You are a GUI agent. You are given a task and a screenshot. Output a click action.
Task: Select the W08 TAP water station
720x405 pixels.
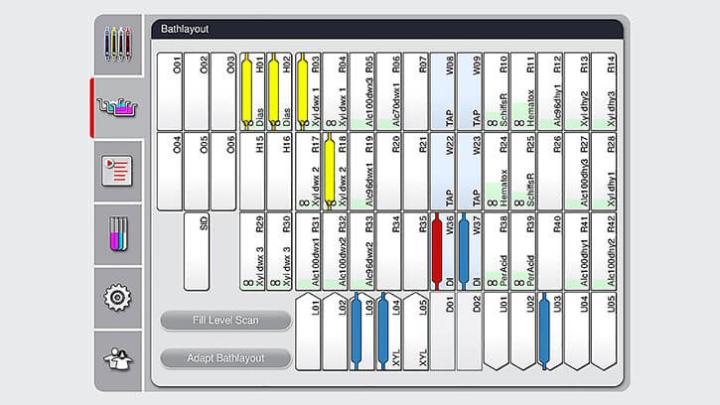click(442, 92)
